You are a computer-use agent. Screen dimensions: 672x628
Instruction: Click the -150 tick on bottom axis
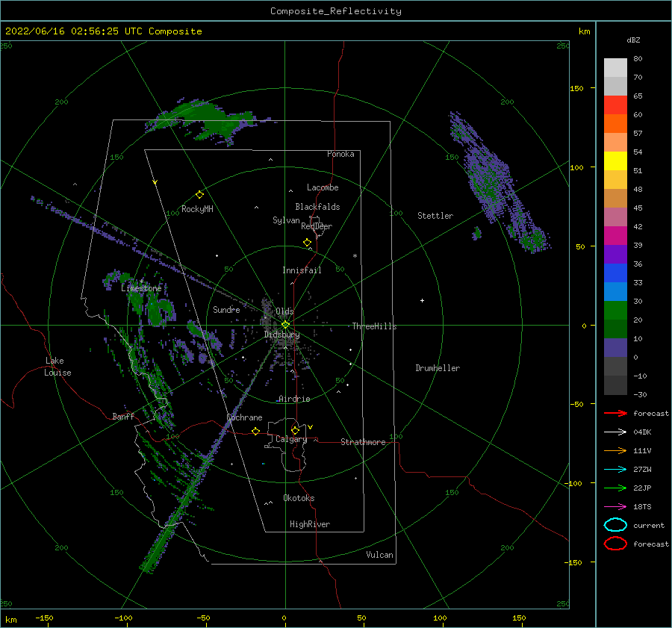tap(44, 618)
